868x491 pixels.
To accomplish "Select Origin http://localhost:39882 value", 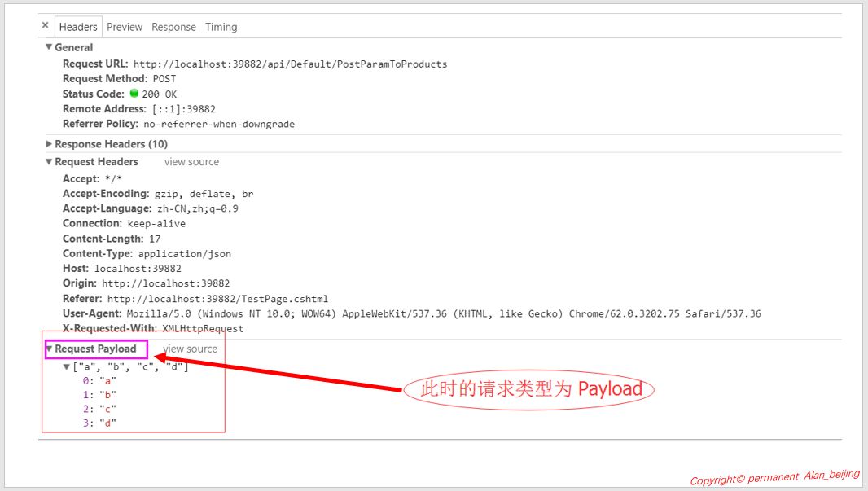I will pyautogui.click(x=165, y=283).
